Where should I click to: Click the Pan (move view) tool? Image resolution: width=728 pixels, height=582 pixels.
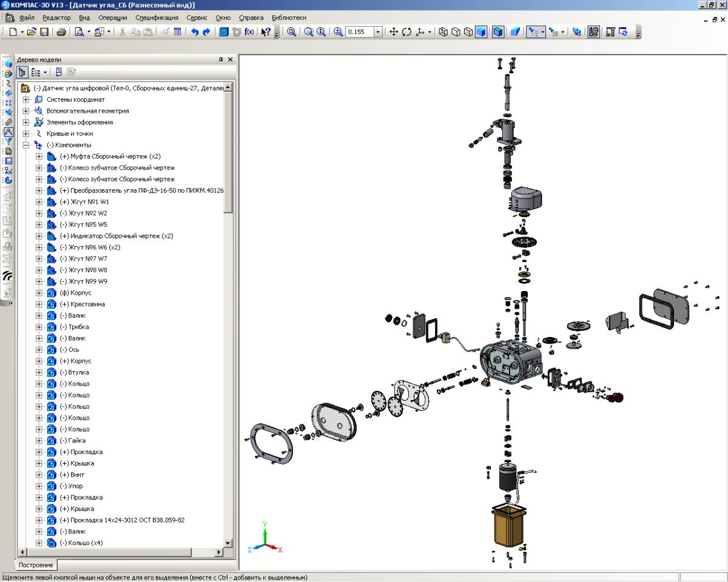click(x=393, y=32)
